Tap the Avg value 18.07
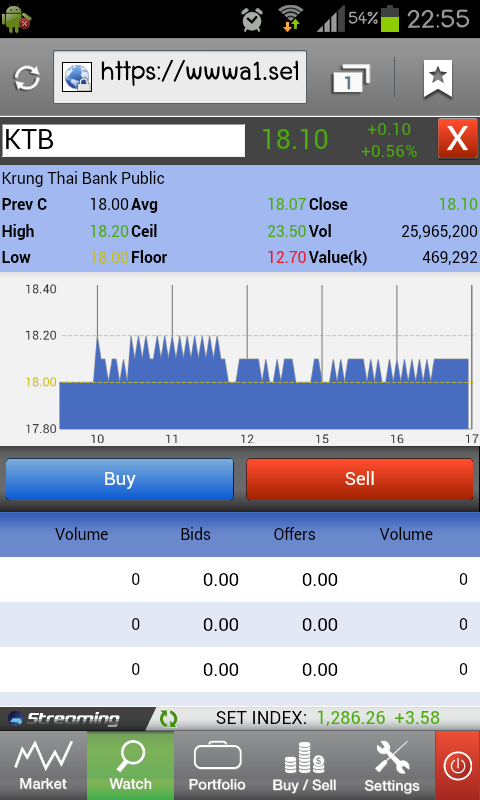This screenshot has height=800, width=480. 287,205
